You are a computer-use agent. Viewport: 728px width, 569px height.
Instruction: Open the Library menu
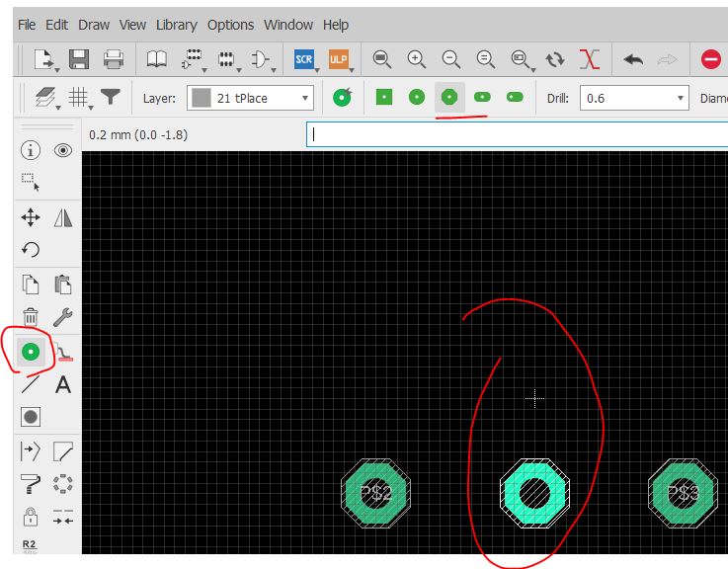177,25
